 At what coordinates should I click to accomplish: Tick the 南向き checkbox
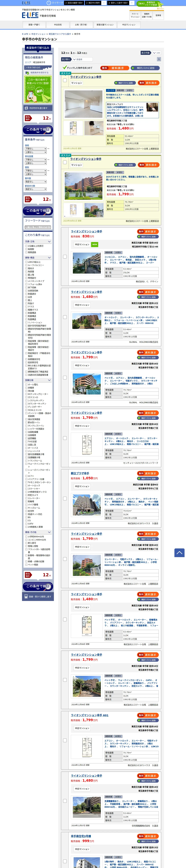[26, 269]
